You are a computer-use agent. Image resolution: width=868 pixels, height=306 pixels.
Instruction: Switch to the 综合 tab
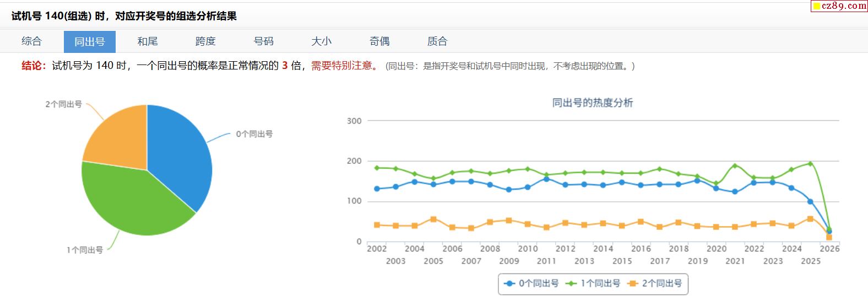(31, 41)
